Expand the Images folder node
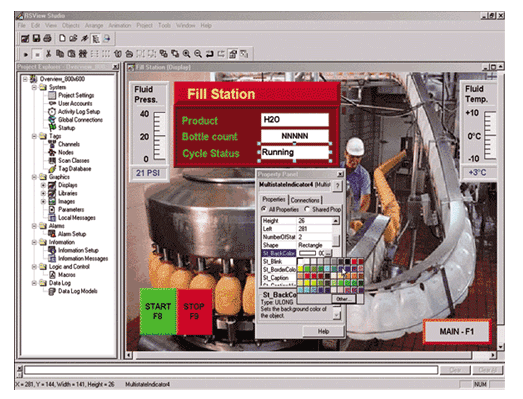Screen dimensions: 523x399 pos(43,201)
